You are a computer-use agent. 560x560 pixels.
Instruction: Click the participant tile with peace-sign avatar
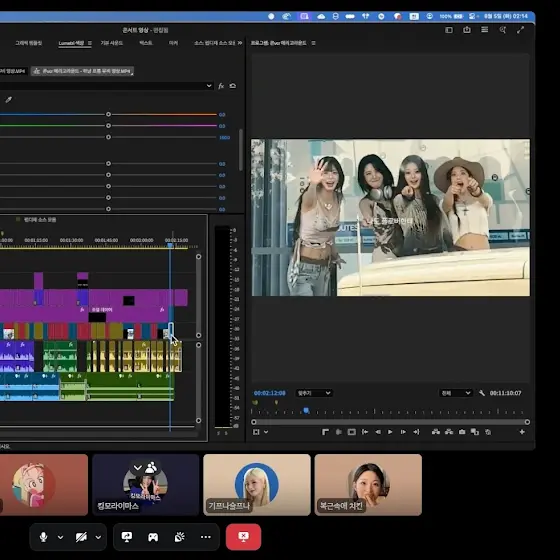(x=146, y=485)
